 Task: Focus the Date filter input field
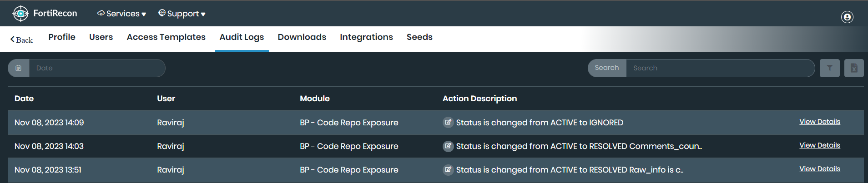pyautogui.click(x=97, y=68)
